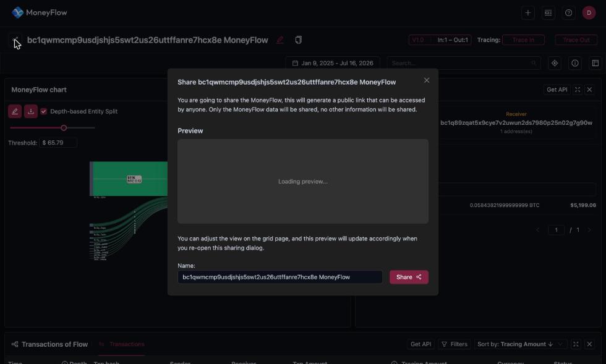Image resolution: width=606 pixels, height=364 pixels.
Task: Click the receiver address bc1q89zqat5x9cye7v2uwun2ds7980p25n02g7g90w
Action: pyautogui.click(x=516, y=123)
